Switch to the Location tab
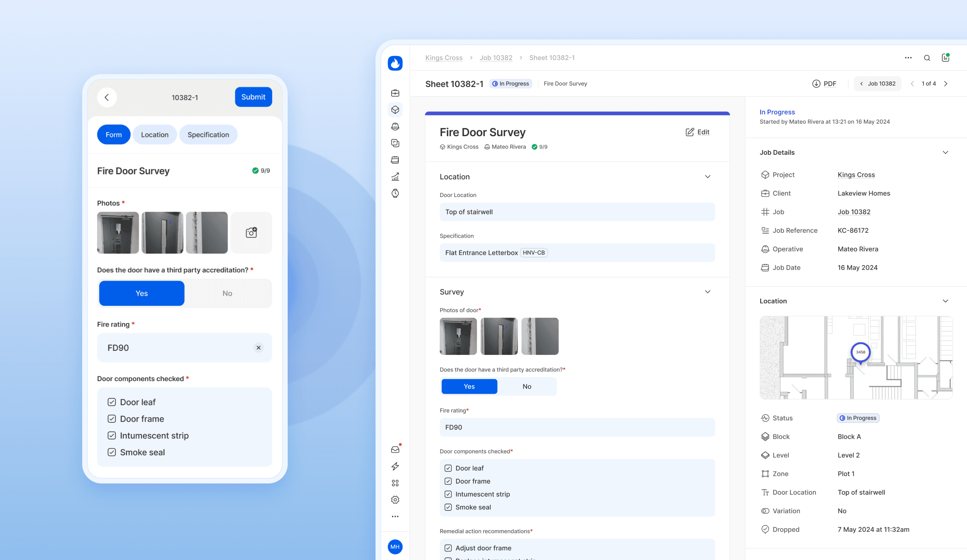Image resolution: width=967 pixels, height=560 pixels. tap(155, 134)
